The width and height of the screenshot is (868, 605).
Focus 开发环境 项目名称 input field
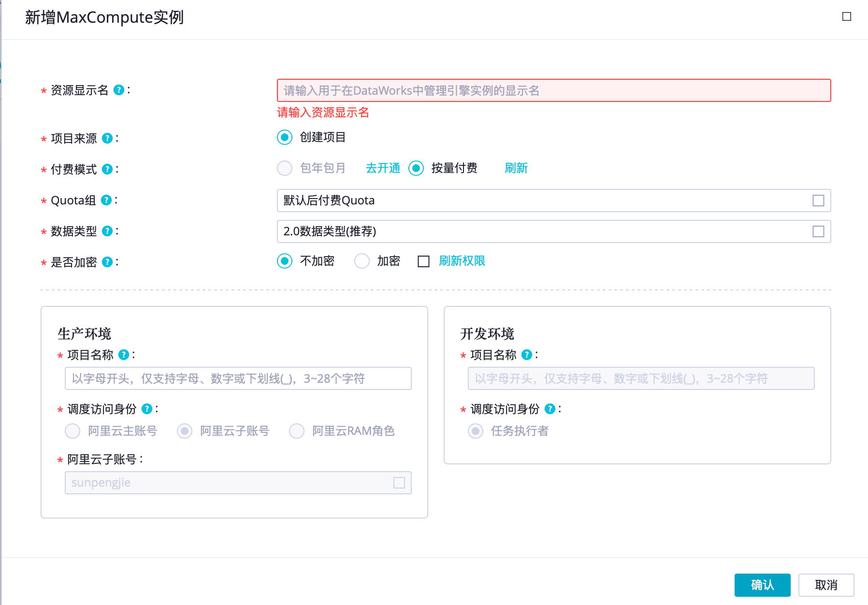(641, 378)
